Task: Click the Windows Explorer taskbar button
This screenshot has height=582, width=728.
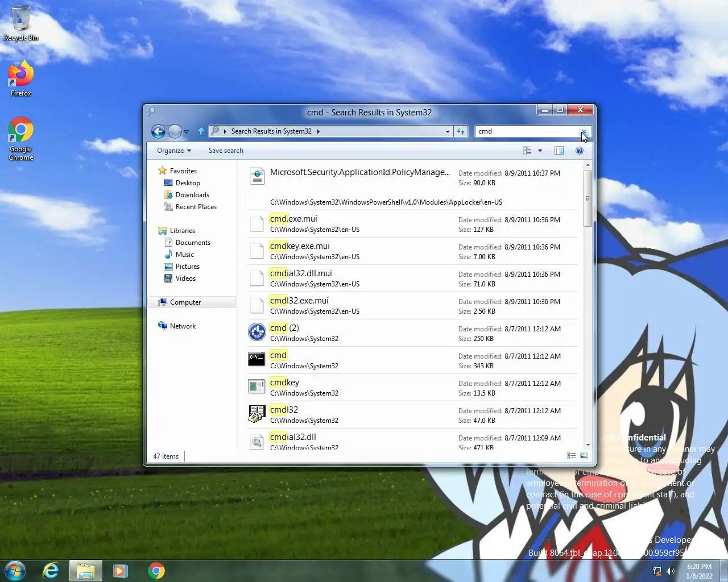Action: (86, 571)
